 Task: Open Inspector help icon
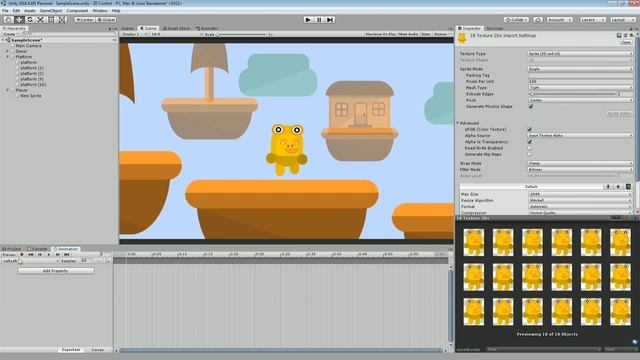[619, 36]
